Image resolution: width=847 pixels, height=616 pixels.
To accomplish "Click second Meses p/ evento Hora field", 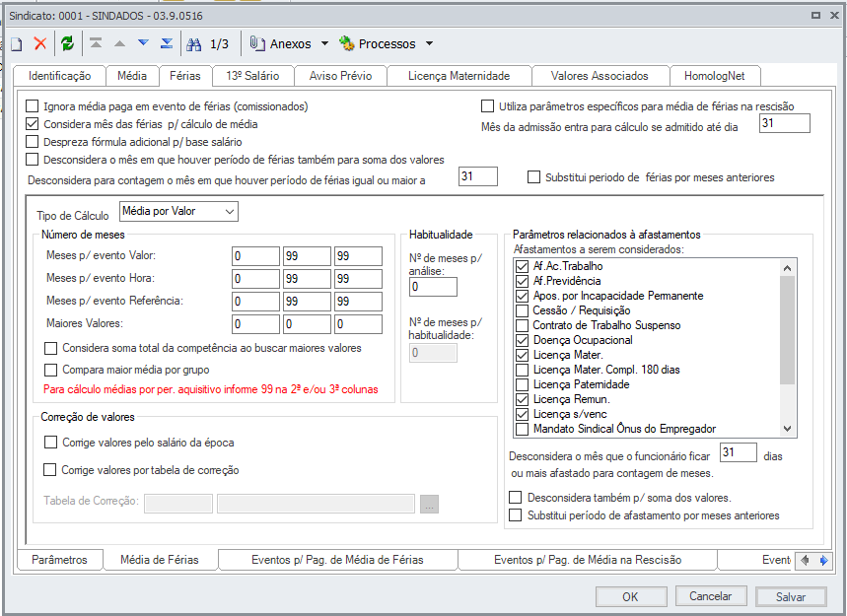I will (x=307, y=279).
